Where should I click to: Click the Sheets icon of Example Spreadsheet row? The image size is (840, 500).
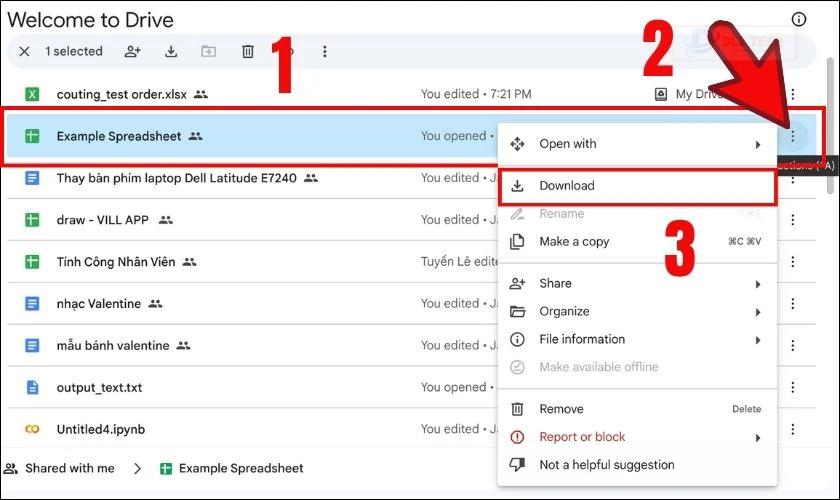(32, 136)
